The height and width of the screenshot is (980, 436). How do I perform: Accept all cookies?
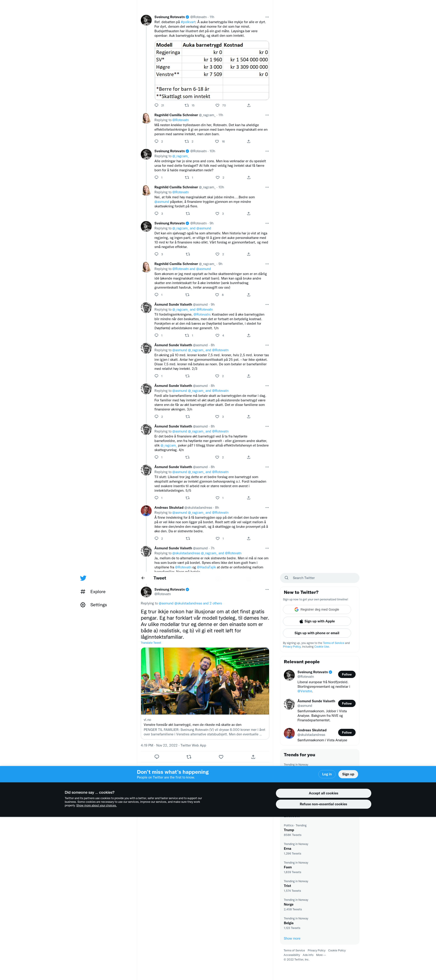pos(323,793)
